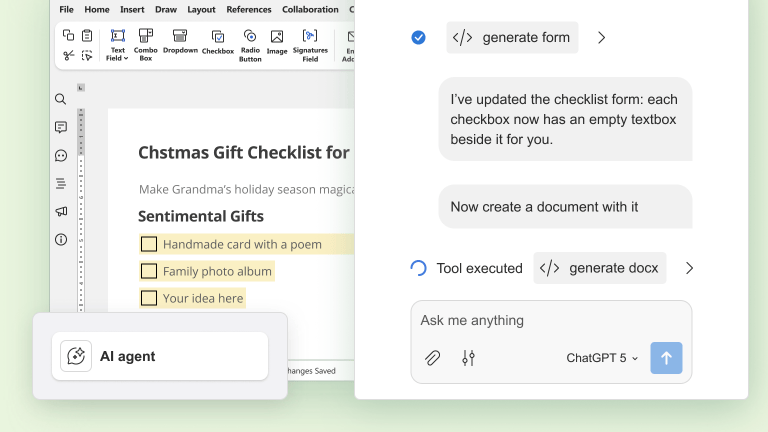The height and width of the screenshot is (432, 768).
Task: Switch to the Insert tab
Action: [x=132, y=9]
